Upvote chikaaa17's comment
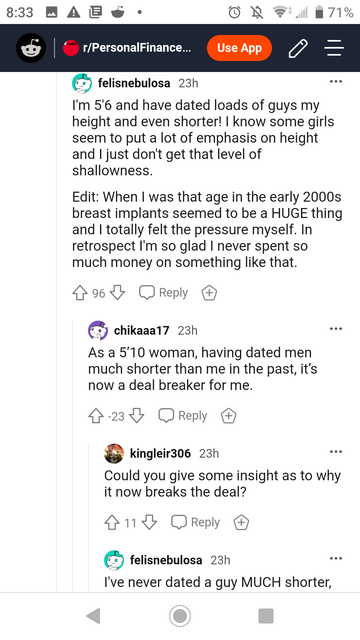The image size is (360, 640). tap(95, 416)
